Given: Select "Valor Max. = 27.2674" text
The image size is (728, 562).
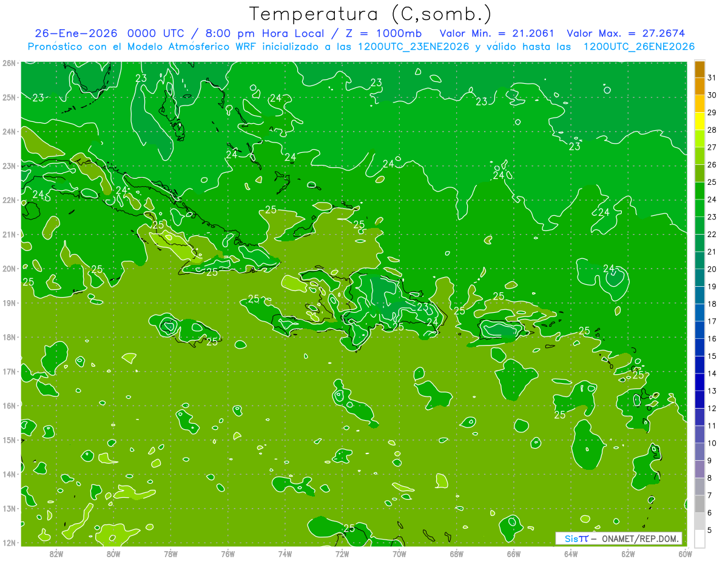Looking at the screenshot, I should click(x=627, y=33).
